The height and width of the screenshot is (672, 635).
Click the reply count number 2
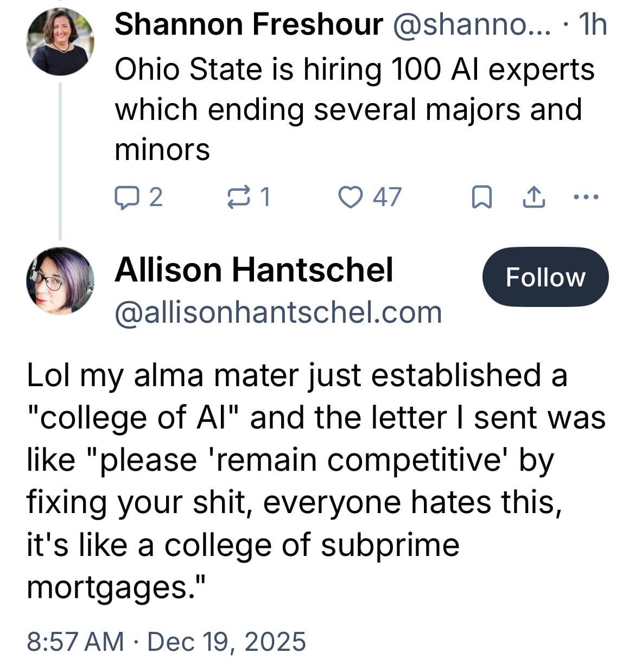pos(155,197)
